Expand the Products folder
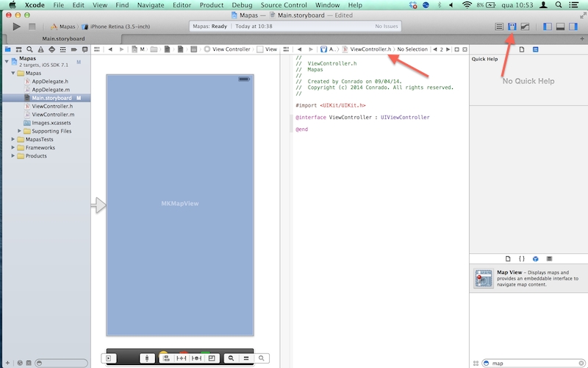Screen dimensions: 588x368 click(13, 156)
